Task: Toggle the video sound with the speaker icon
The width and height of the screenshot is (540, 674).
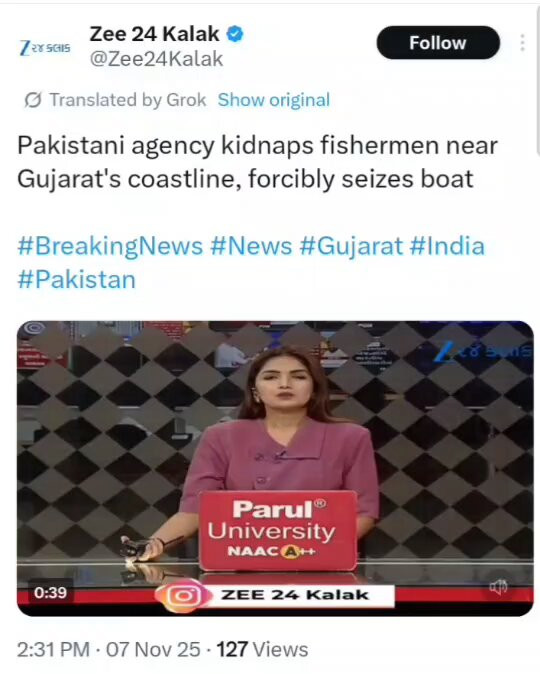Action: click(x=498, y=587)
